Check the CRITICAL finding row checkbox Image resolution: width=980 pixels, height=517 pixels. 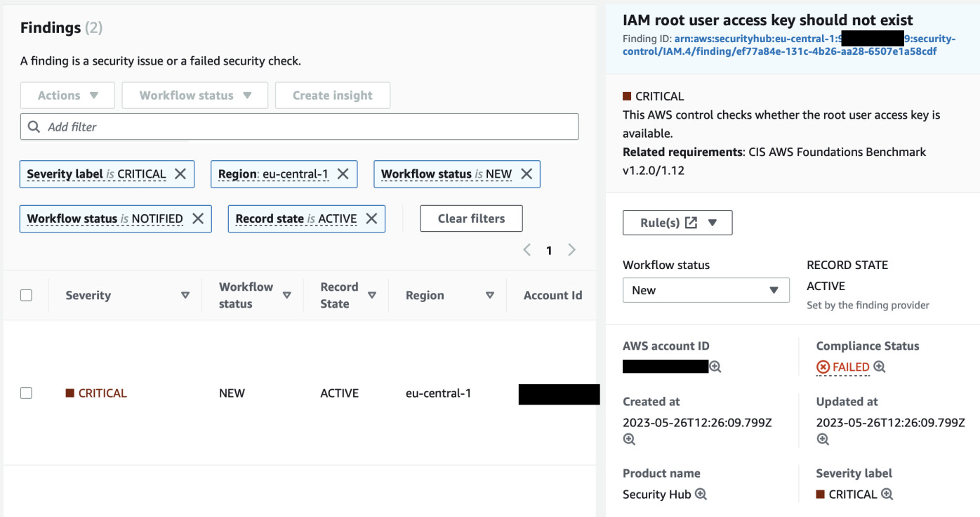(x=26, y=393)
